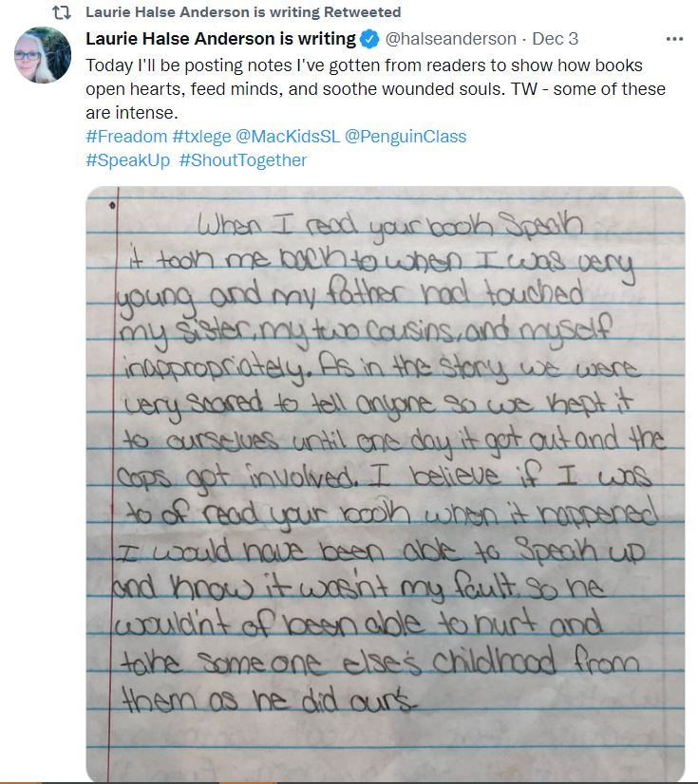The height and width of the screenshot is (784, 698).
Task: Open the @halseanderson handle link
Action: tap(450, 40)
